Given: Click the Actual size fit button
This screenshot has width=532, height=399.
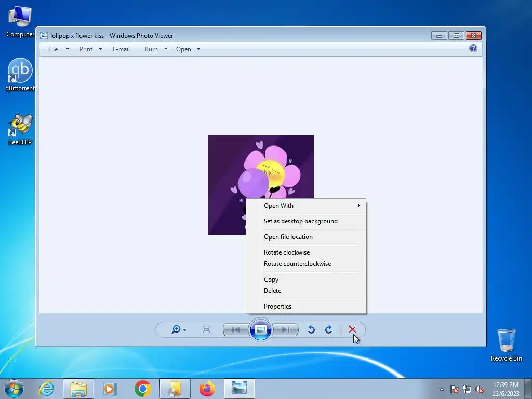Looking at the screenshot, I should (206, 329).
